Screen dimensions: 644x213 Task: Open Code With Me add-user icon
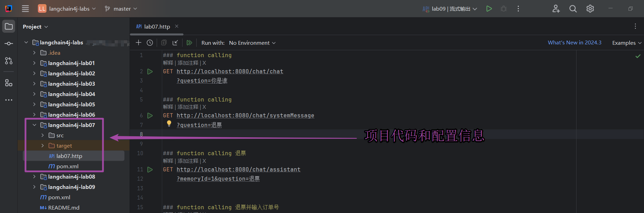tap(556, 9)
